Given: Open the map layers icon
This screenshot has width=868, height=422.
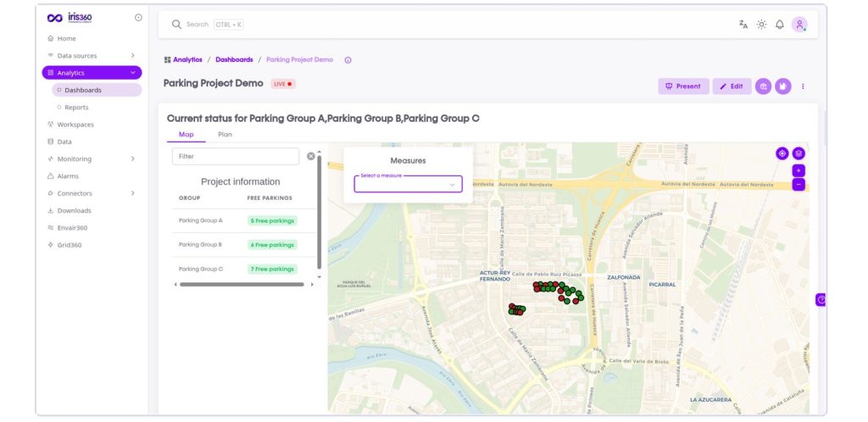Looking at the screenshot, I should (798, 153).
